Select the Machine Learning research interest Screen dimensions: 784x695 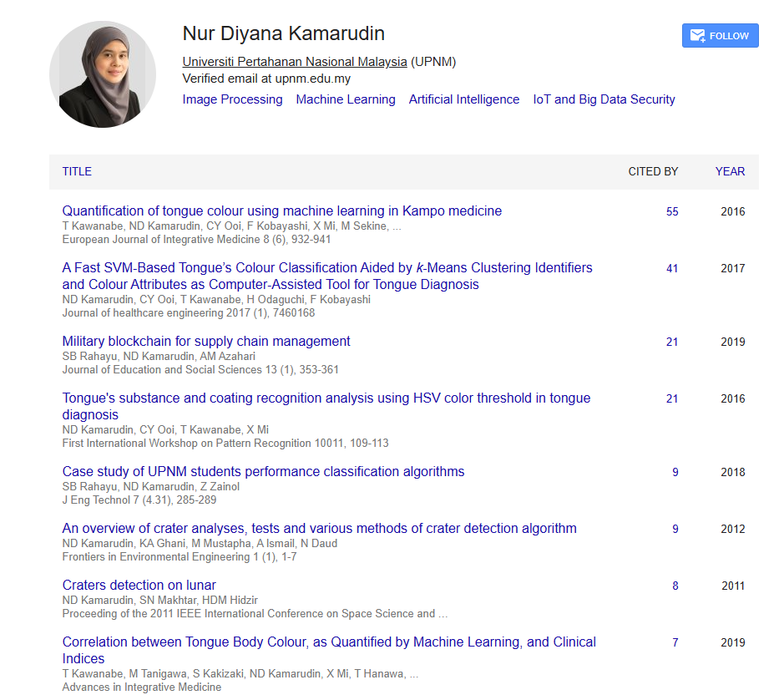tap(346, 99)
